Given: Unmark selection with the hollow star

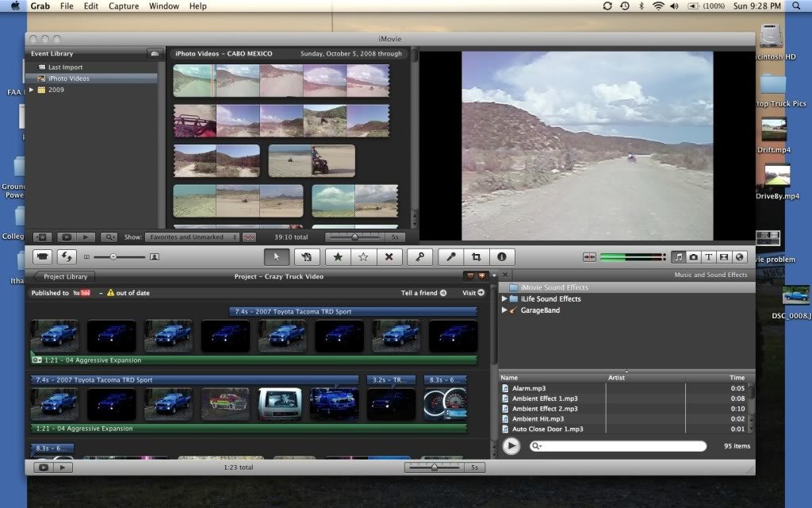Looking at the screenshot, I should [363, 256].
